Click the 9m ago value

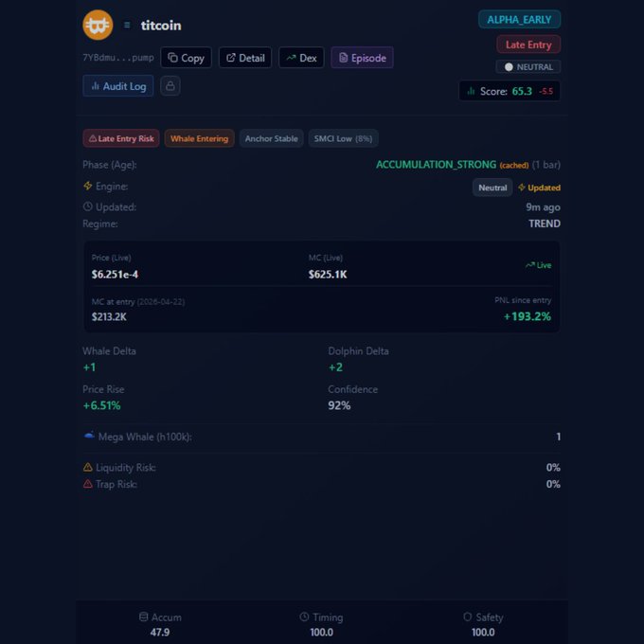[543, 207]
